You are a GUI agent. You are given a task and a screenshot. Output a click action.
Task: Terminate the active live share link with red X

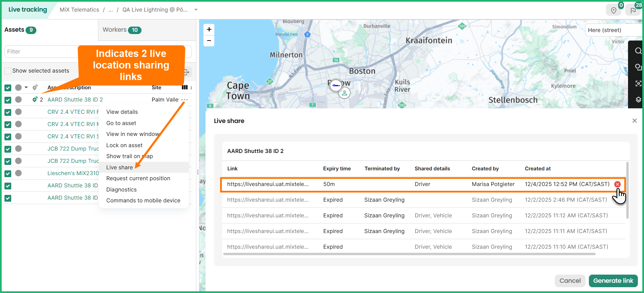coord(617,184)
